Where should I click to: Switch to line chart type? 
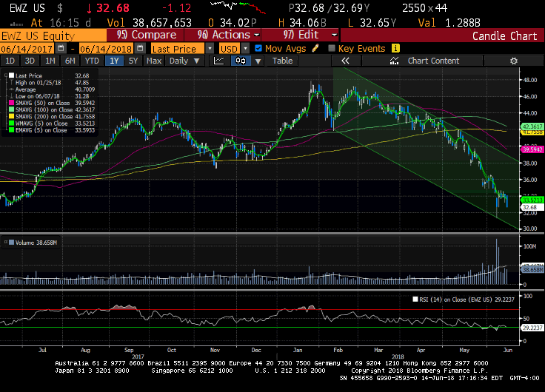(x=219, y=61)
